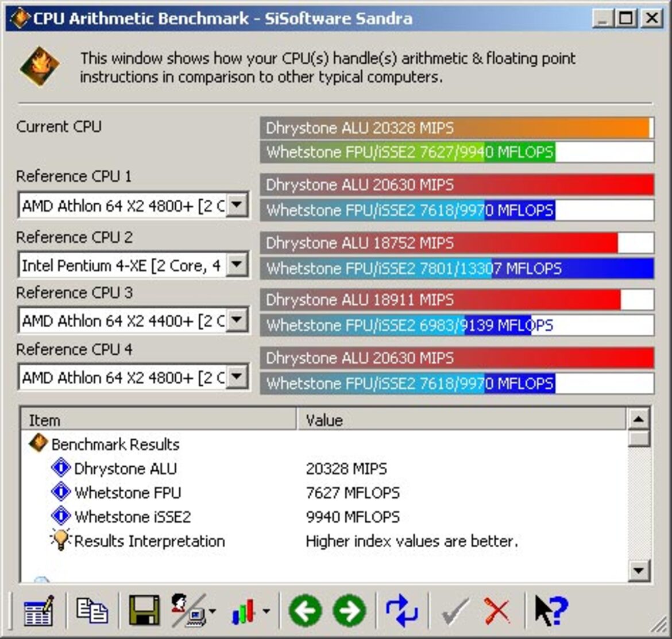Image resolution: width=672 pixels, height=639 pixels.
Task: Click the Benchmark Results diamond icon
Action: click(x=38, y=443)
